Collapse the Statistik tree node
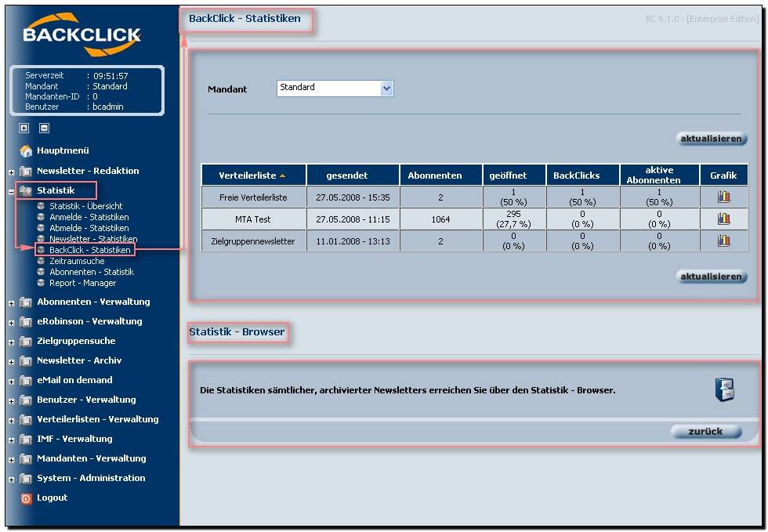The height and width of the screenshot is (532, 768). pyautogui.click(x=11, y=191)
